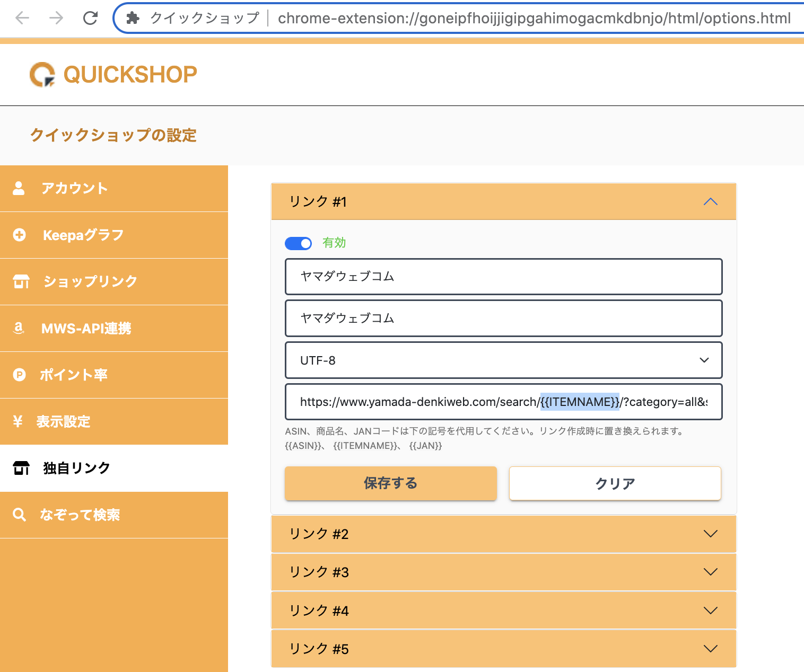Open the なぞって検索 tab
This screenshot has width=804, height=672.
[114, 515]
